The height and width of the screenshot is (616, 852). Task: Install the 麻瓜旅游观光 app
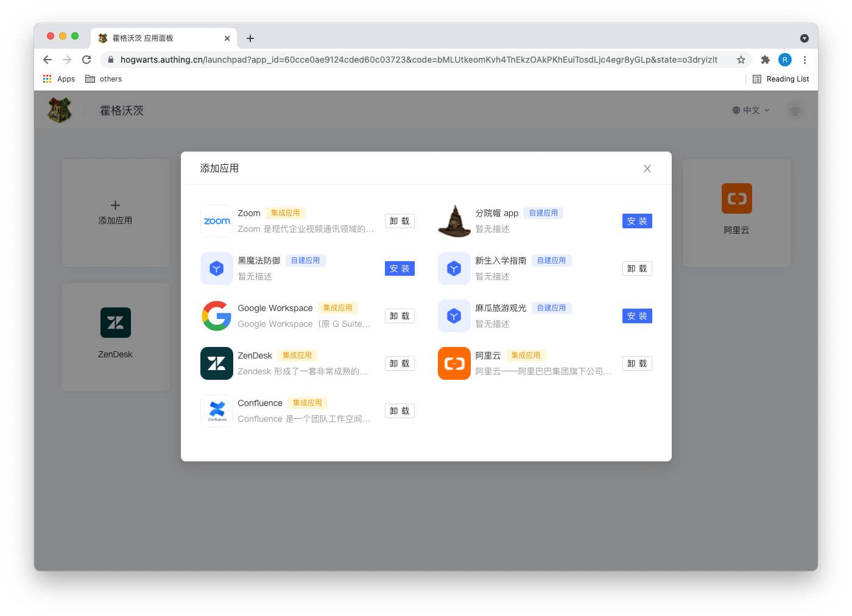(637, 316)
